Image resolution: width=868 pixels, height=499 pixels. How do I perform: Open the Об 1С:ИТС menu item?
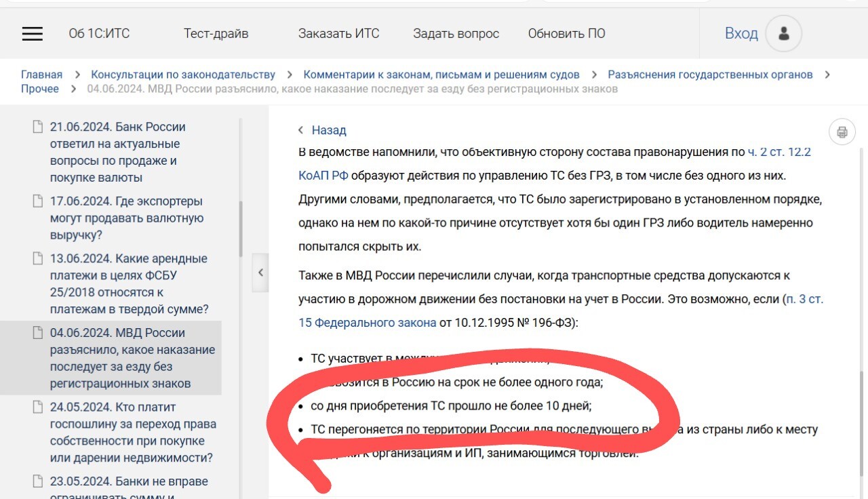[x=99, y=34]
